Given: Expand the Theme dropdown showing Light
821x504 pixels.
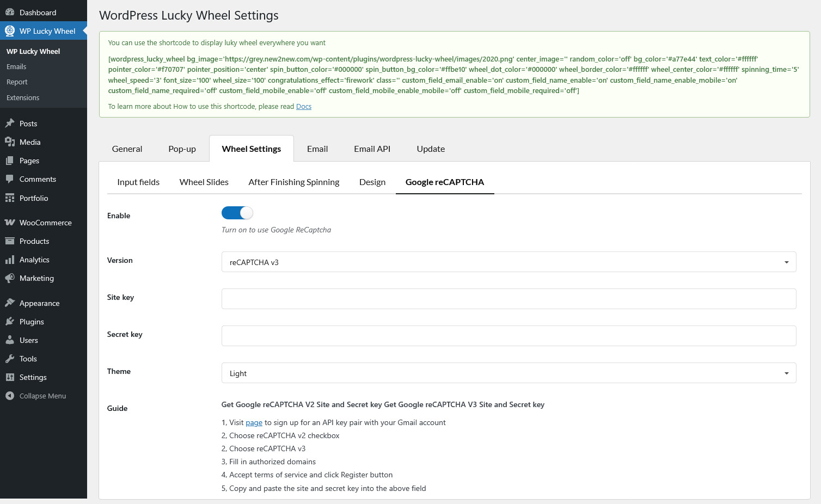Looking at the screenshot, I should 508,373.
